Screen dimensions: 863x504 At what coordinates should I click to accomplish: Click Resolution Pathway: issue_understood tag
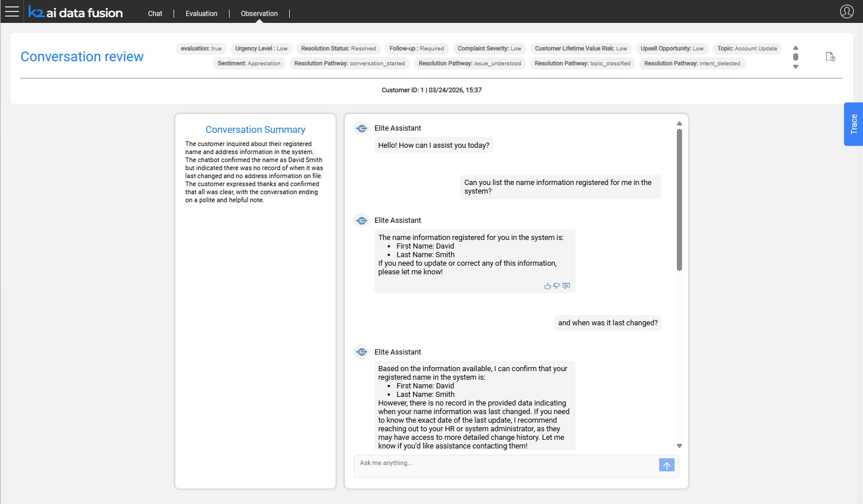click(470, 64)
